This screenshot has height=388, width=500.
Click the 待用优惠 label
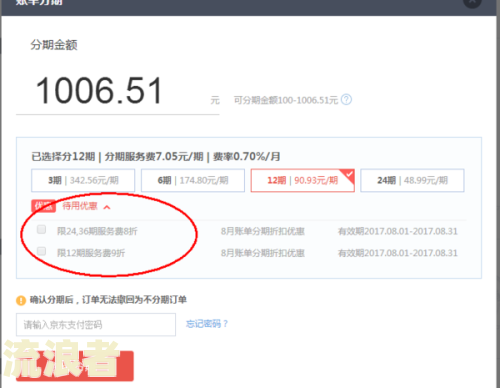[x=80, y=206]
